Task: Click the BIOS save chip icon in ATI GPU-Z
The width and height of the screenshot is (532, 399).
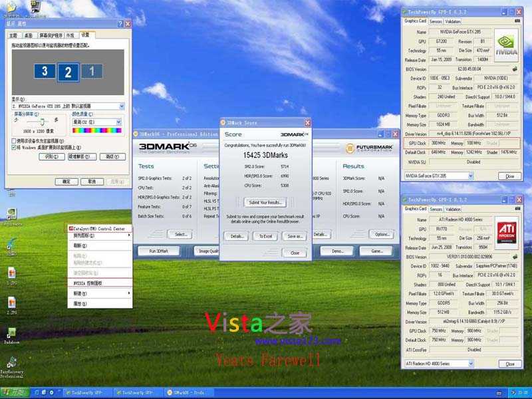Action: coord(515,257)
